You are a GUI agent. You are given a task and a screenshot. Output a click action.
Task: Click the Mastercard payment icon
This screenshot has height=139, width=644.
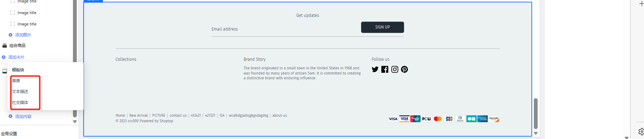(438, 119)
